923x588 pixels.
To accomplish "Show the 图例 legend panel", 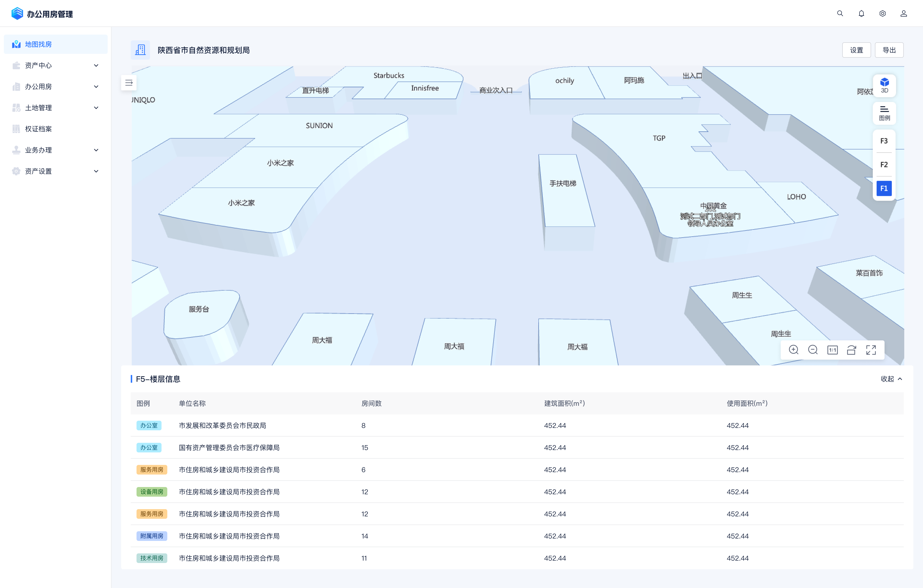I will coord(884,113).
